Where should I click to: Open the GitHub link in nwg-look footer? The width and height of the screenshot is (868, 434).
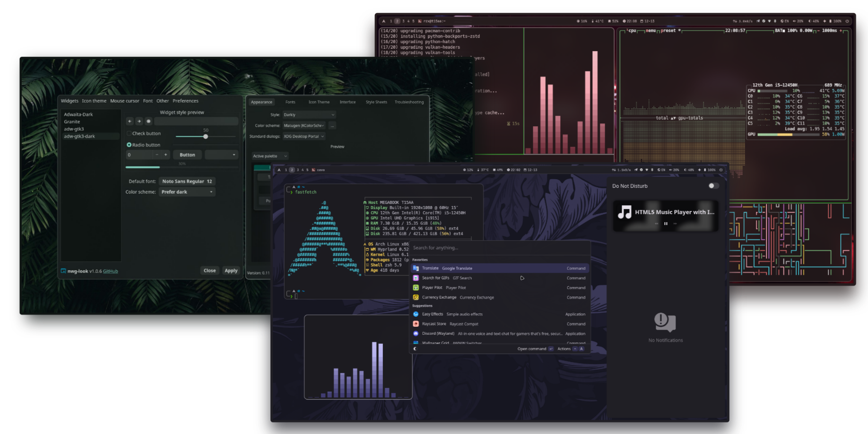[x=110, y=271]
